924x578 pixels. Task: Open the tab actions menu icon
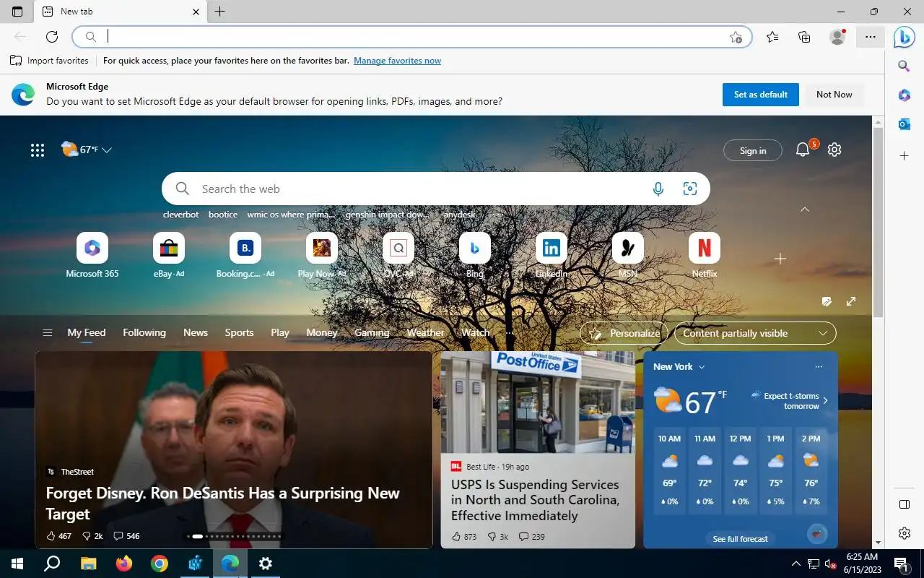click(17, 12)
